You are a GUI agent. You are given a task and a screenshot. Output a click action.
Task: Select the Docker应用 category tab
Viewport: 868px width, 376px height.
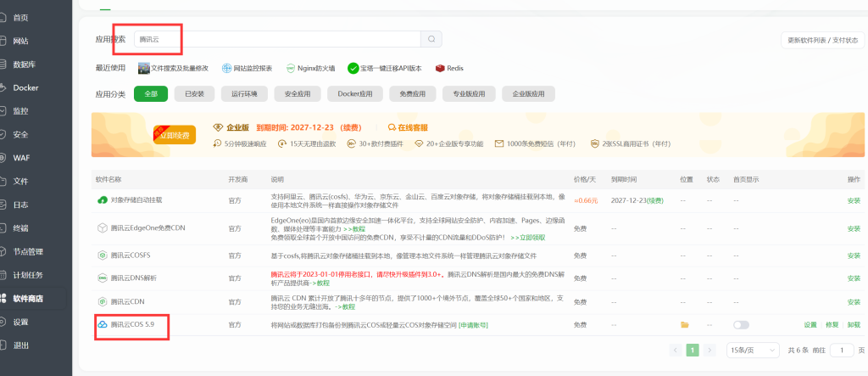(355, 93)
